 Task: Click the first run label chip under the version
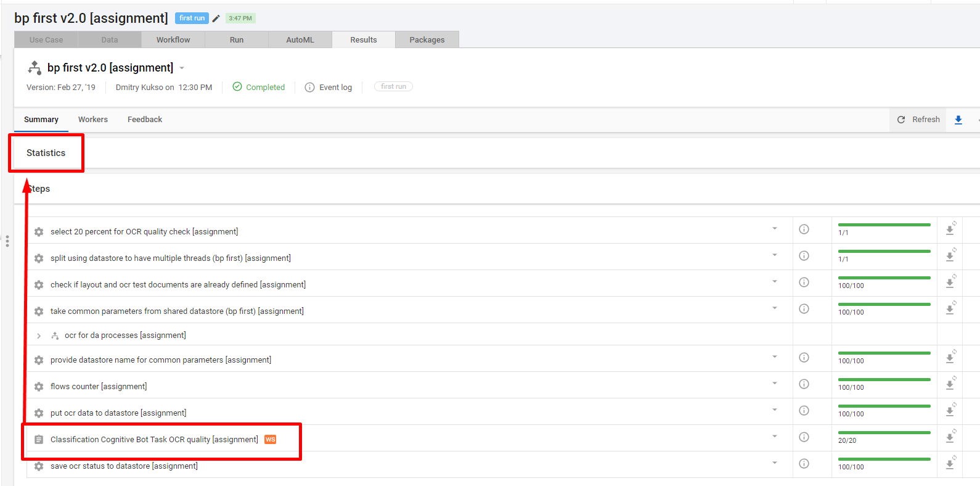click(x=393, y=86)
